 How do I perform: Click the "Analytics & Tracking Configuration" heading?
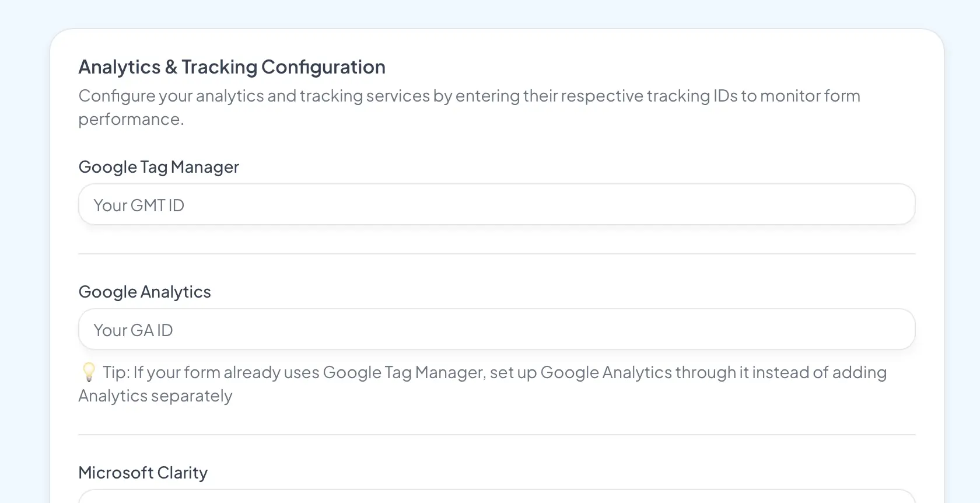point(232,67)
